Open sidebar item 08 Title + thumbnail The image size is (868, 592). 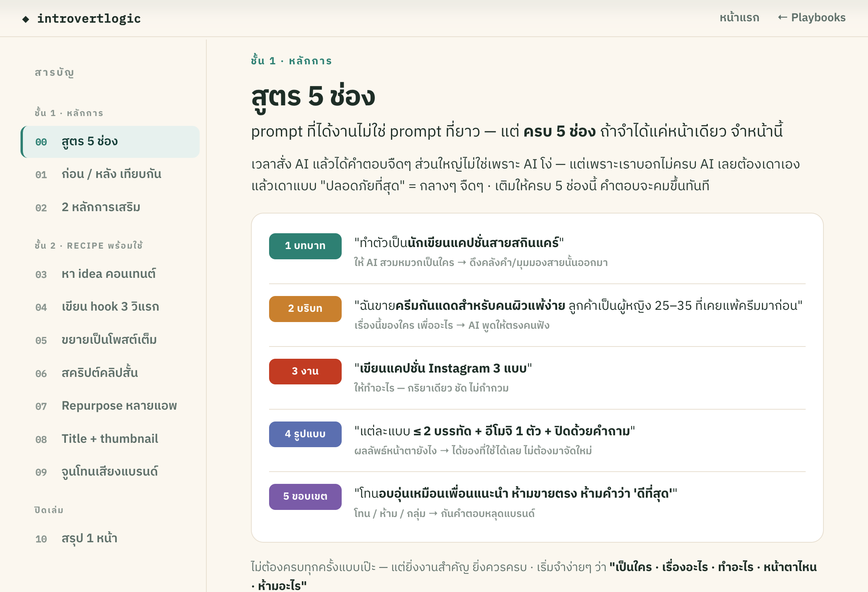coord(110,439)
